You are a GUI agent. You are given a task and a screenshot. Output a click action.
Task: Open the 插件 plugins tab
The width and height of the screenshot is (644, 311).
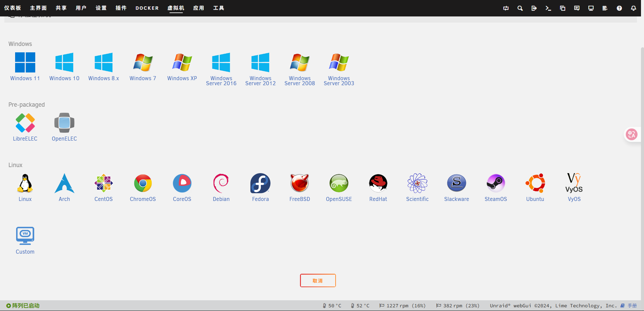click(x=121, y=8)
